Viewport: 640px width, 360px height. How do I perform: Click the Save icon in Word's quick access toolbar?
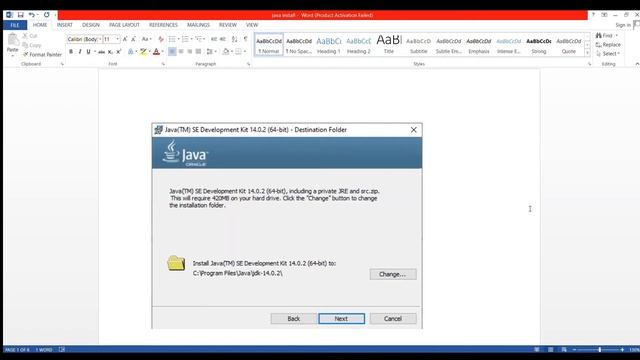[20, 15]
